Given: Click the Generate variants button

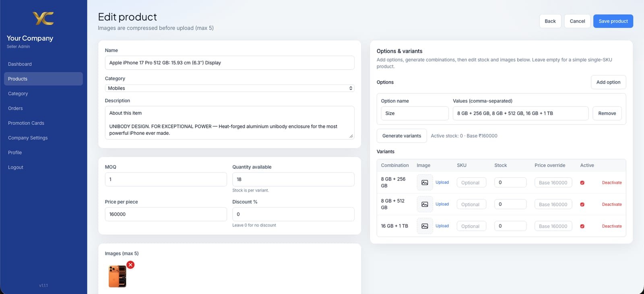Looking at the screenshot, I should [x=402, y=136].
